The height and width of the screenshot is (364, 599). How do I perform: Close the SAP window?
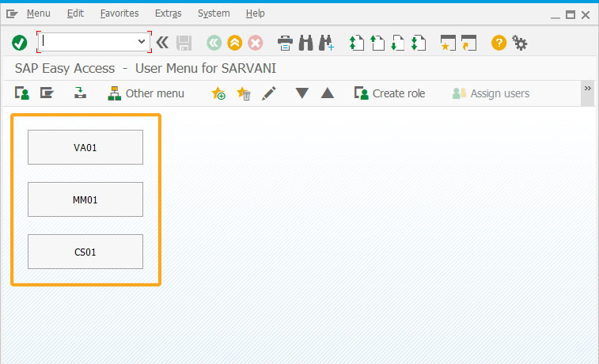tap(586, 15)
